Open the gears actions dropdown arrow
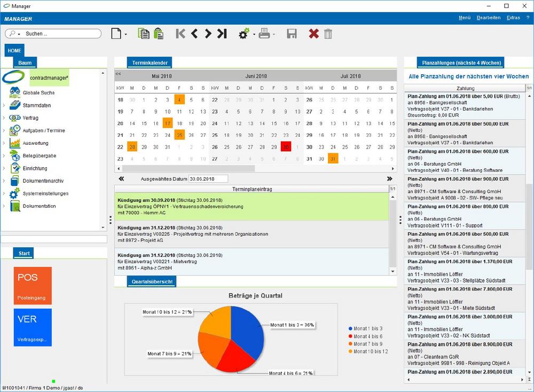534x392 pixels. coord(254,34)
